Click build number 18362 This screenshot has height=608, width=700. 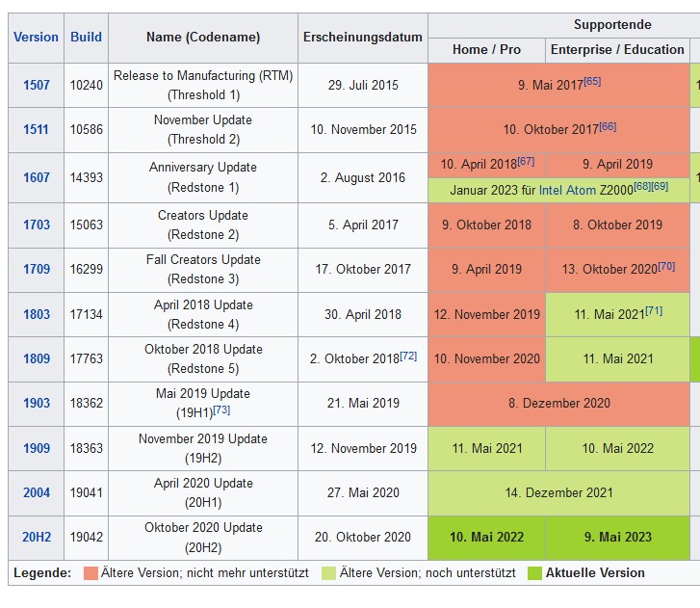(x=86, y=403)
